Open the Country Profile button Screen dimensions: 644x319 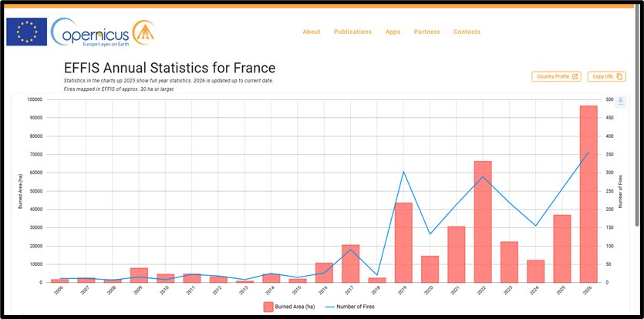[x=556, y=77]
